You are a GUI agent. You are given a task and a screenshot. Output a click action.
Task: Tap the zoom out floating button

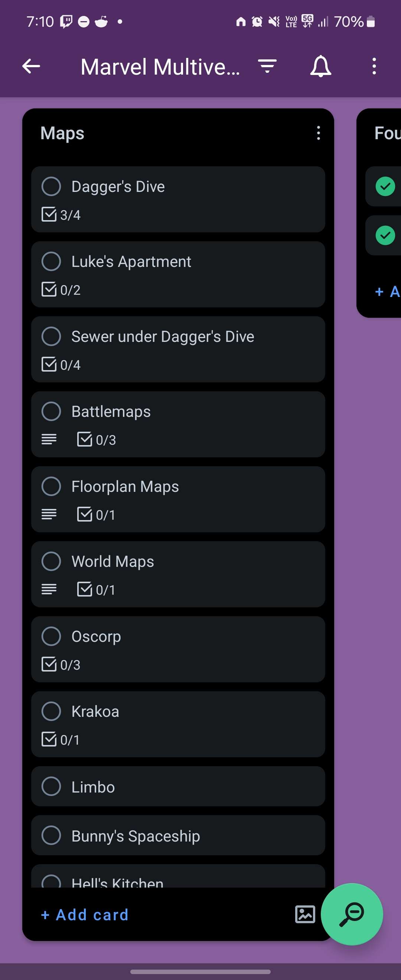352,914
